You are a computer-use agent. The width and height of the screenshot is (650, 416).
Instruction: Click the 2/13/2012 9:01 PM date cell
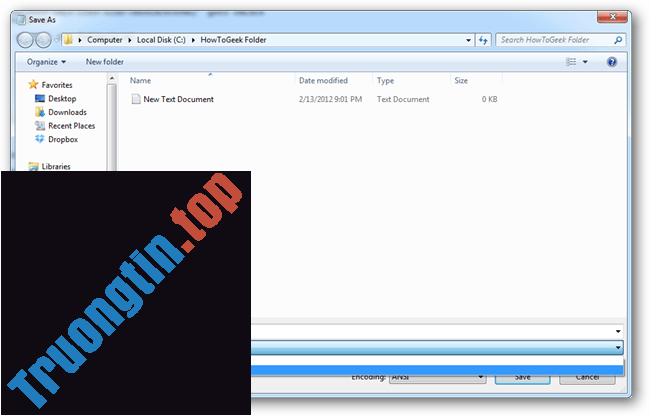[x=330, y=99]
